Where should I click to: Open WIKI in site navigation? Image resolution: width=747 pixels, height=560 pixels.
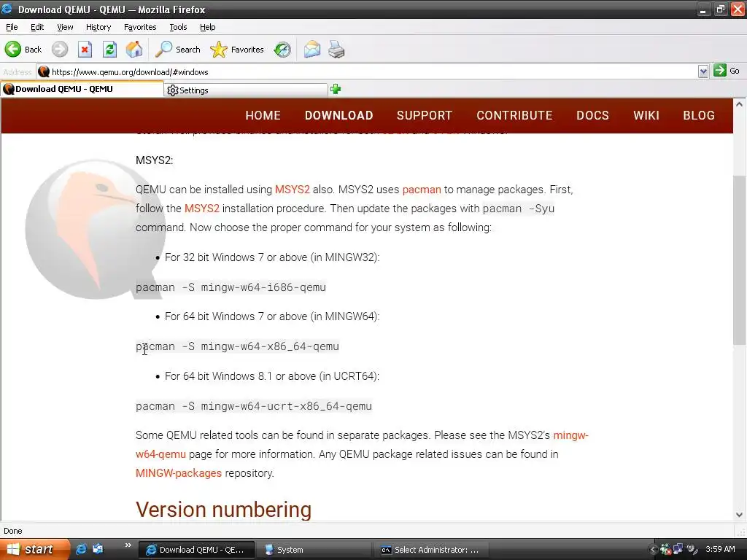click(646, 115)
